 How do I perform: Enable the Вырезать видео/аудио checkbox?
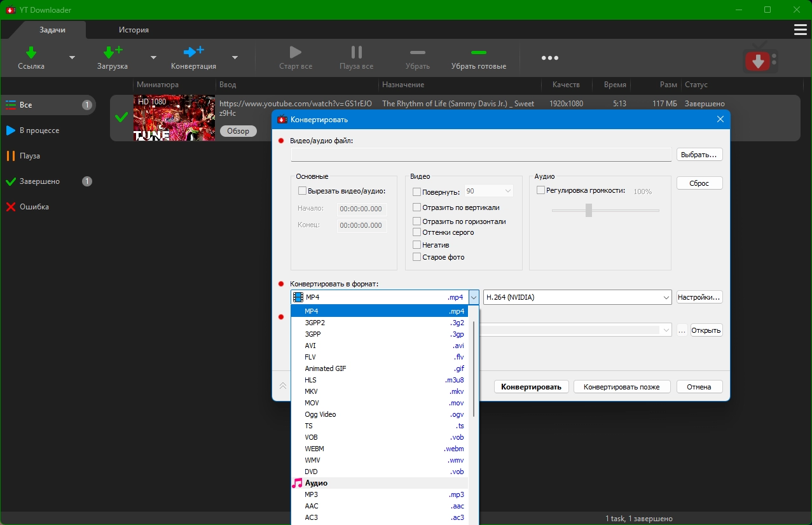[x=303, y=191]
